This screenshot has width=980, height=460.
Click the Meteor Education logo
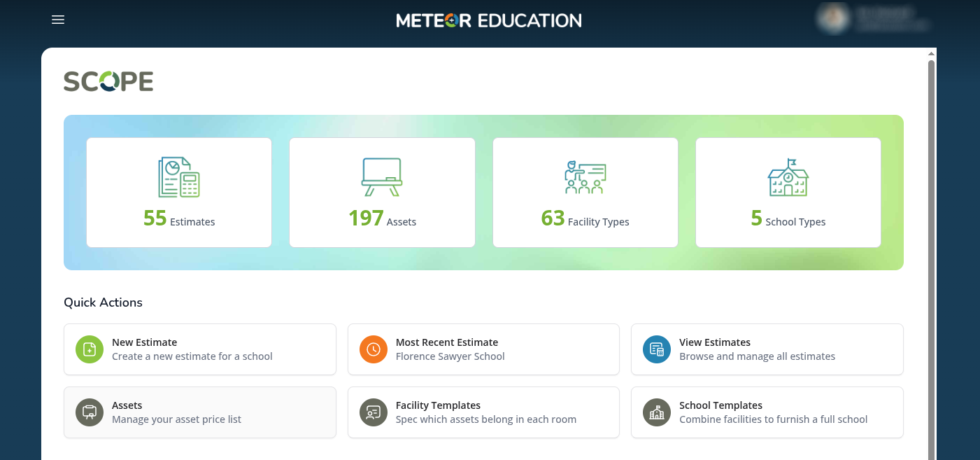coord(489,20)
